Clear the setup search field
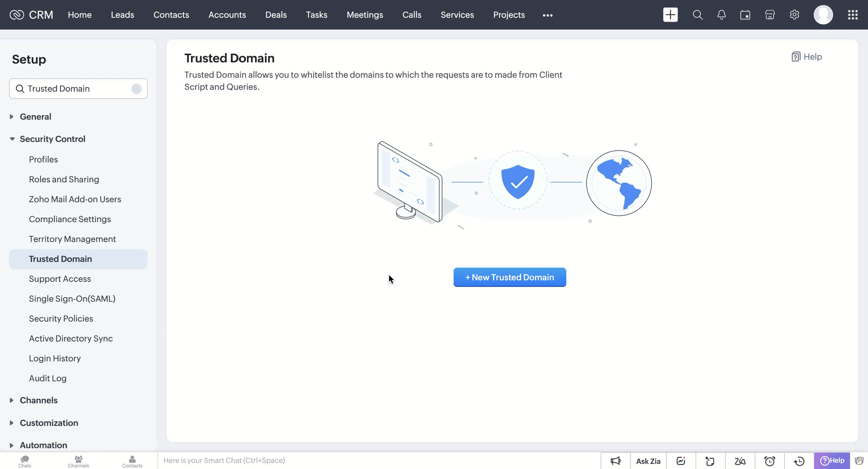 (137, 89)
